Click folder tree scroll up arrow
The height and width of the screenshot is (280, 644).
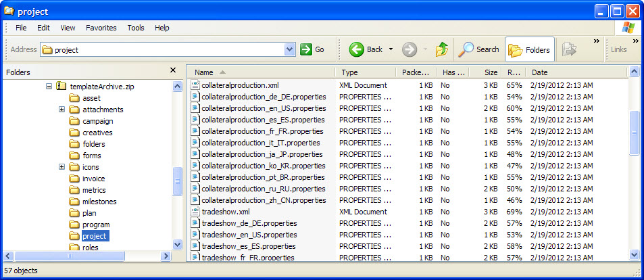[x=178, y=87]
